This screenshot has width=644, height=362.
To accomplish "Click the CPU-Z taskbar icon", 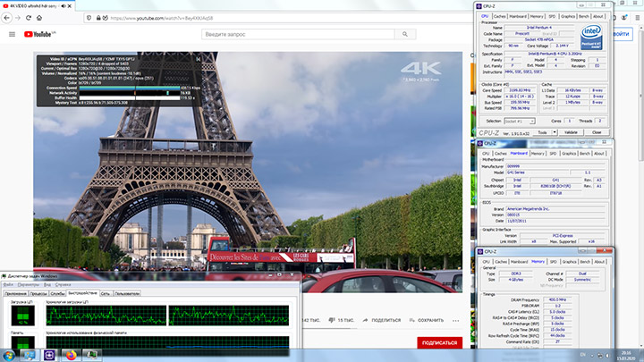I will coord(49,355).
